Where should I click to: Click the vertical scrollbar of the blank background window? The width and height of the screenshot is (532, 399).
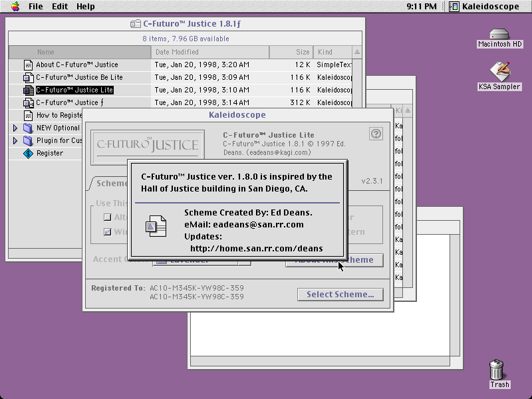click(455, 295)
